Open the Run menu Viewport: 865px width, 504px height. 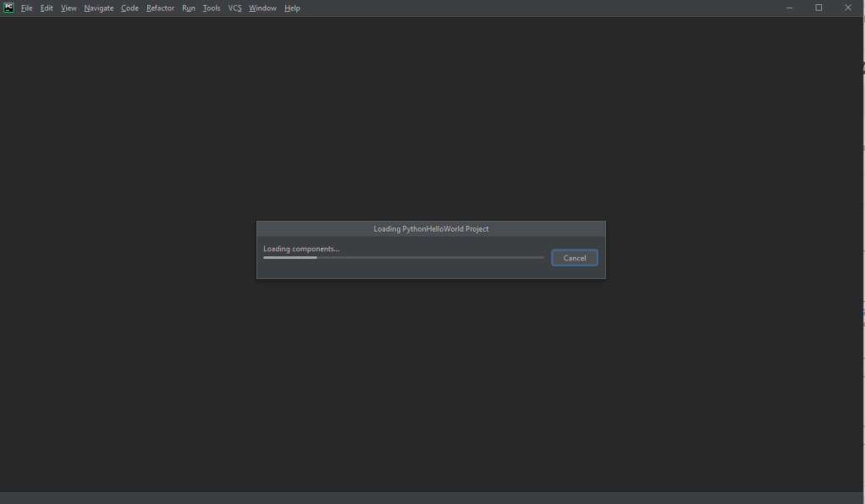(188, 8)
